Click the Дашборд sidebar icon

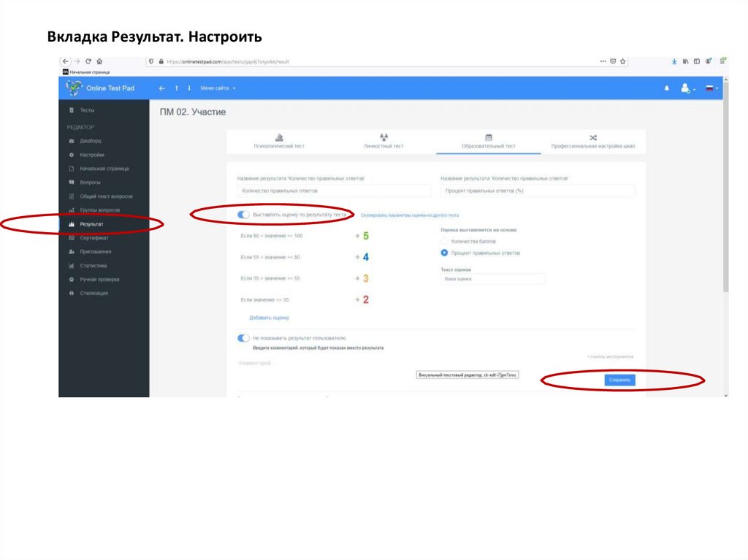(72, 141)
